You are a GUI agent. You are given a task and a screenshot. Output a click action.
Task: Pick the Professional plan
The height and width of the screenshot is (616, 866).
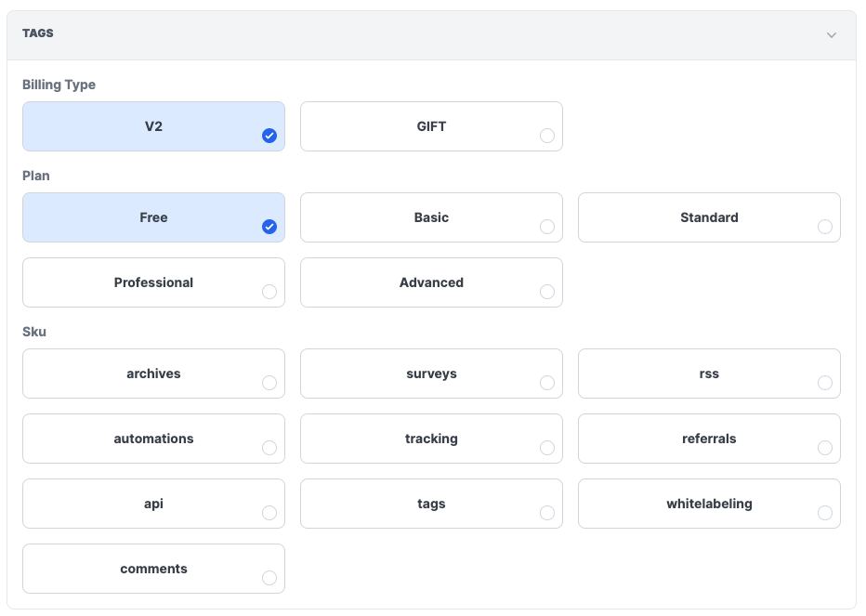pos(153,282)
